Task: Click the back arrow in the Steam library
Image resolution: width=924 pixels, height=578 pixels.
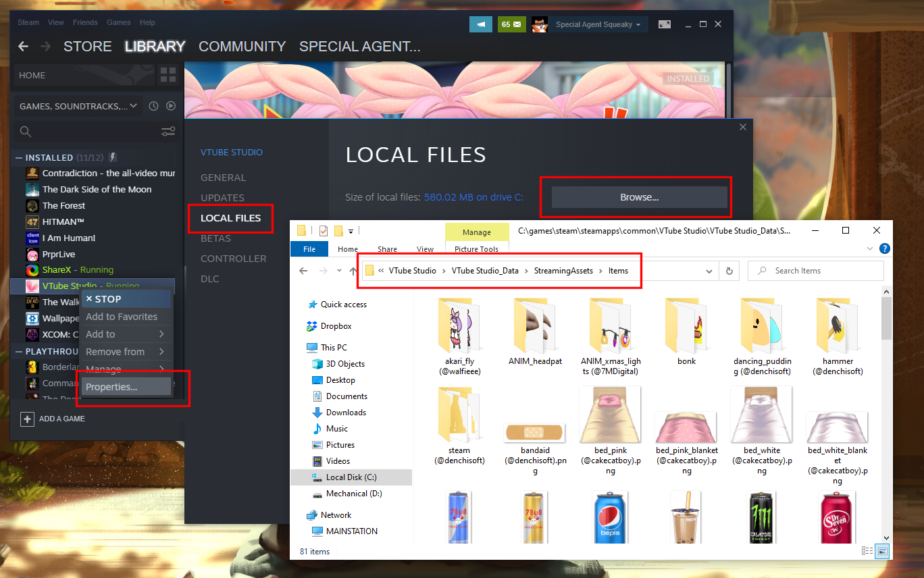Action: pyautogui.click(x=22, y=46)
